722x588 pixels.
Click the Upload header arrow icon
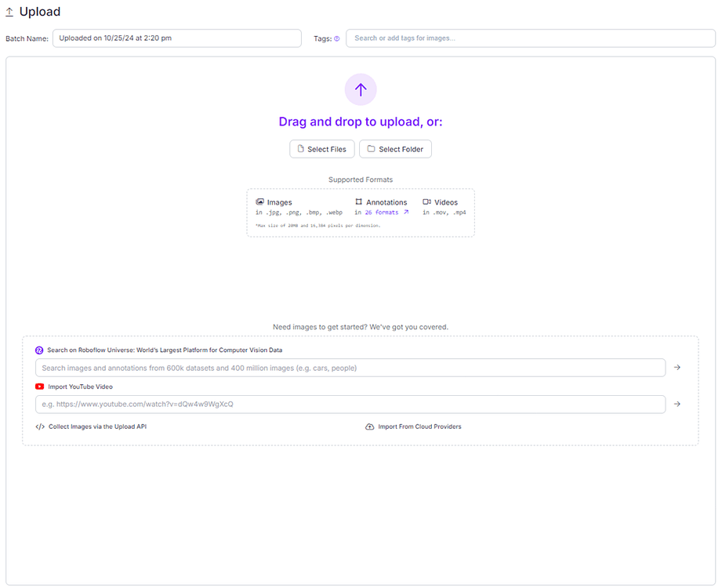[9, 12]
